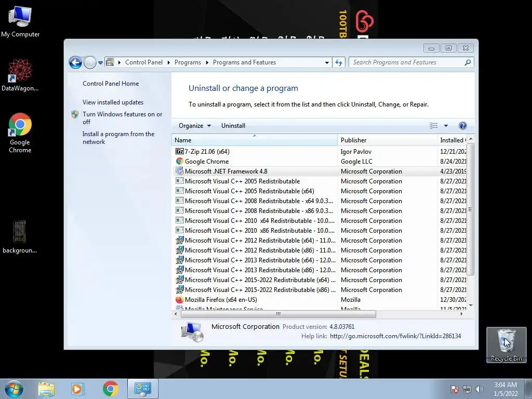
Task: Select Visual C++ 2008 Redistributable x64 row
Action: point(320,201)
